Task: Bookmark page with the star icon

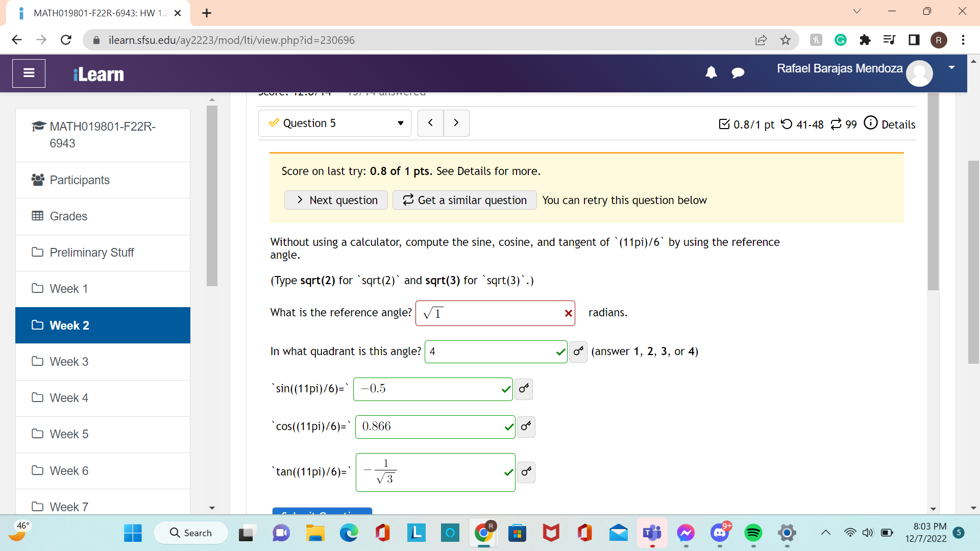Action: tap(786, 40)
